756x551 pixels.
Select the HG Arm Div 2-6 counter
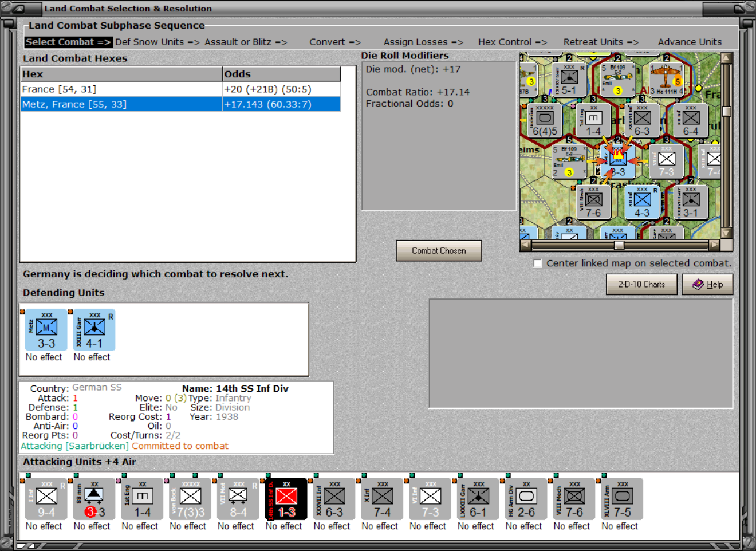pyautogui.click(x=526, y=499)
